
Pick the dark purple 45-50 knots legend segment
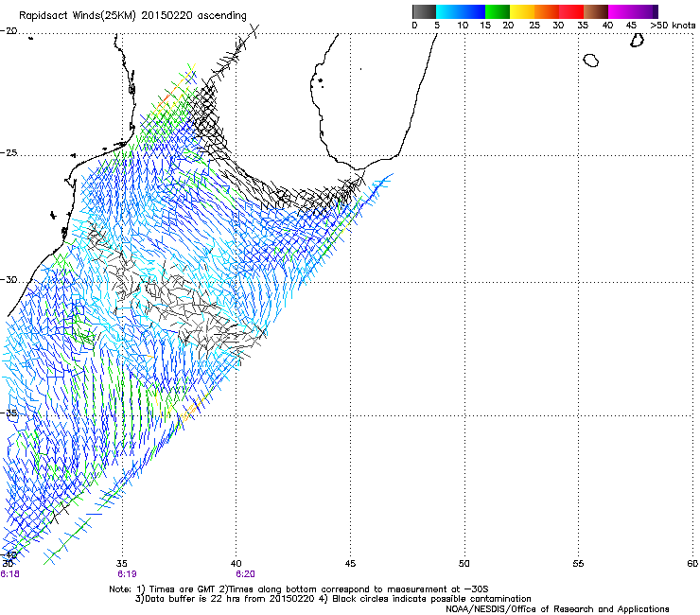click(645, 11)
